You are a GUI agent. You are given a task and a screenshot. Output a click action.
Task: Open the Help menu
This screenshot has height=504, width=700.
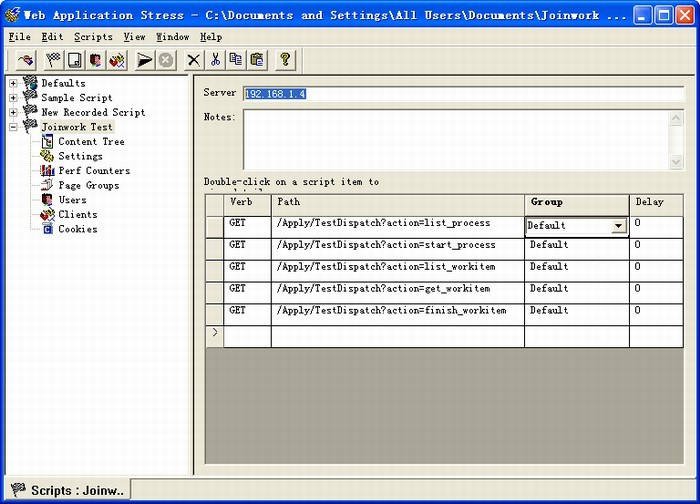click(211, 37)
